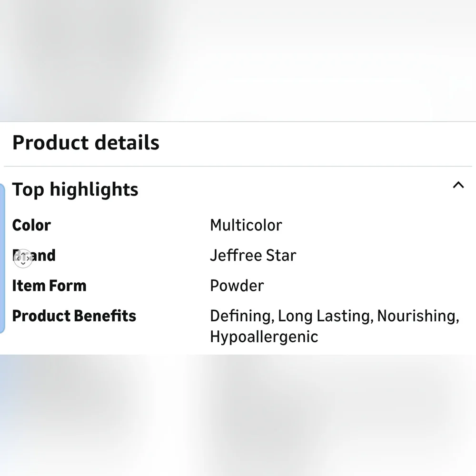Select the Multicolor value text
This screenshot has height=476, width=476.
click(246, 225)
